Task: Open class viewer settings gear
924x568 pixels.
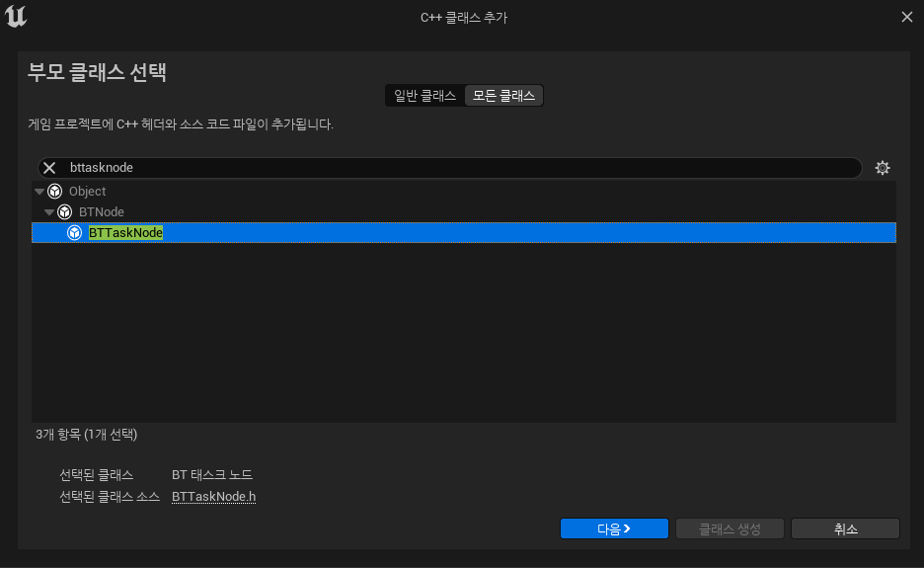Action: pos(883,168)
